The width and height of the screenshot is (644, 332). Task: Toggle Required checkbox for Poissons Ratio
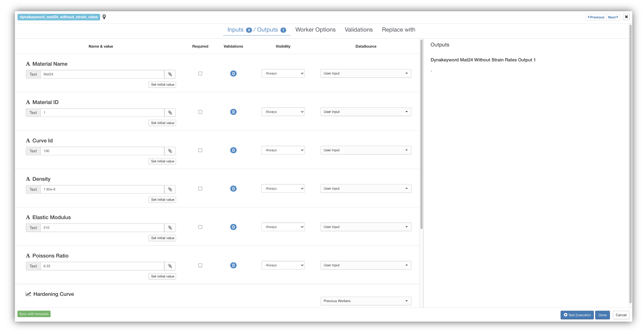(200, 265)
